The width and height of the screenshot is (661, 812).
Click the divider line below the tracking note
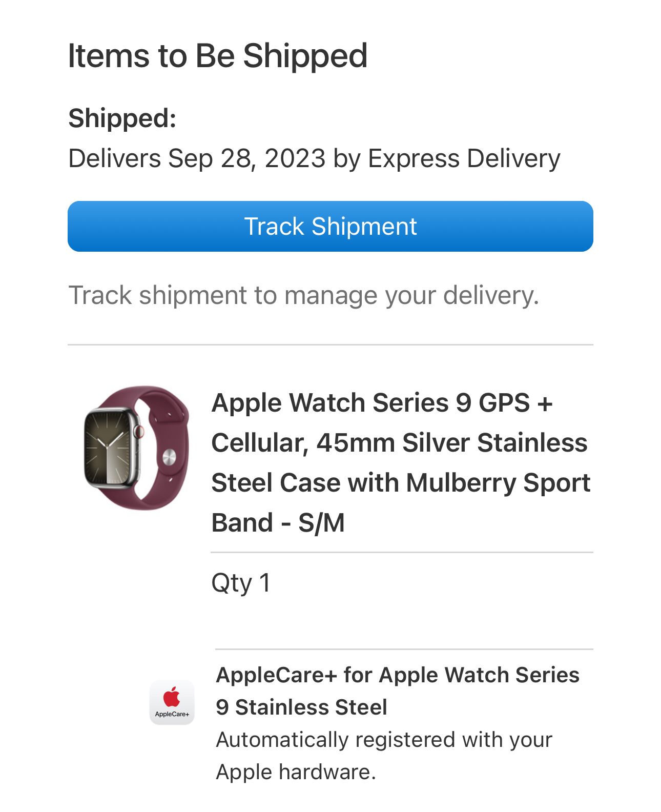point(330,345)
